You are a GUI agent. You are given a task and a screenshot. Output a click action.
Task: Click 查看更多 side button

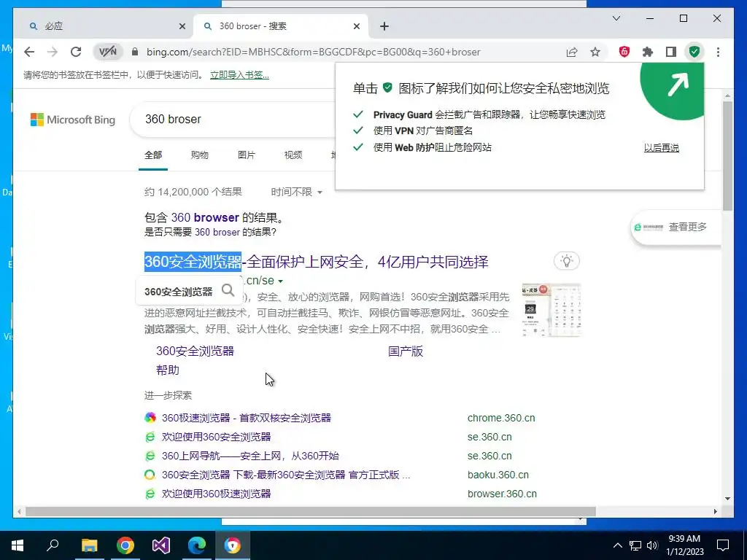[x=676, y=227]
